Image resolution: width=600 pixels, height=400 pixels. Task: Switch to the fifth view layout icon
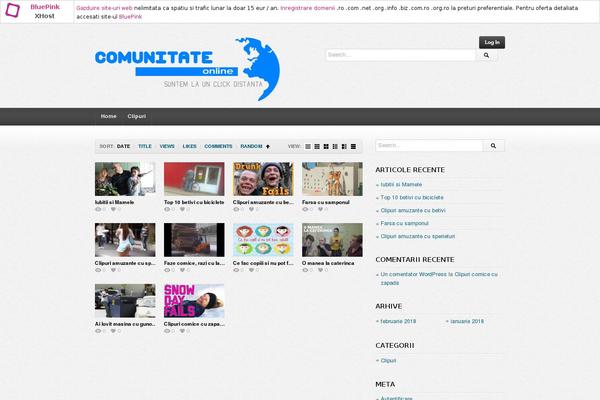344,147
